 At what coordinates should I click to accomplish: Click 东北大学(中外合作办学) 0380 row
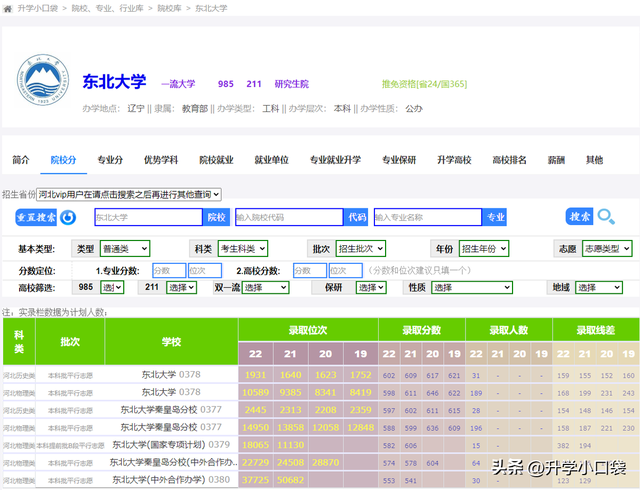pos(171,480)
